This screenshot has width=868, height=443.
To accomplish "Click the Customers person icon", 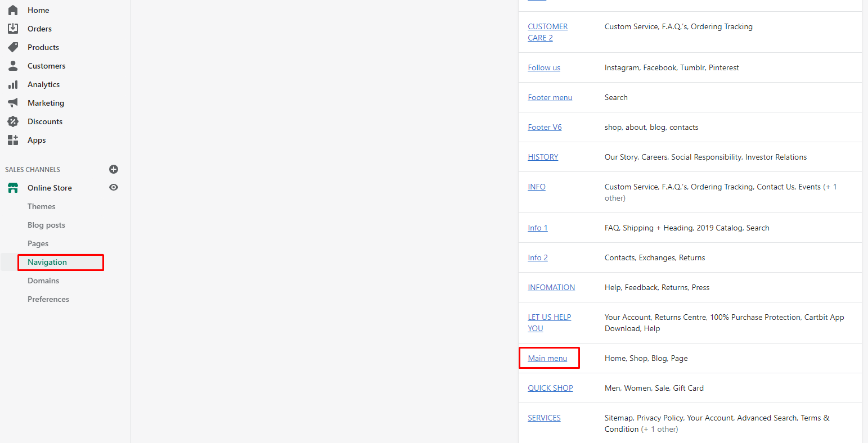I will click(x=13, y=66).
